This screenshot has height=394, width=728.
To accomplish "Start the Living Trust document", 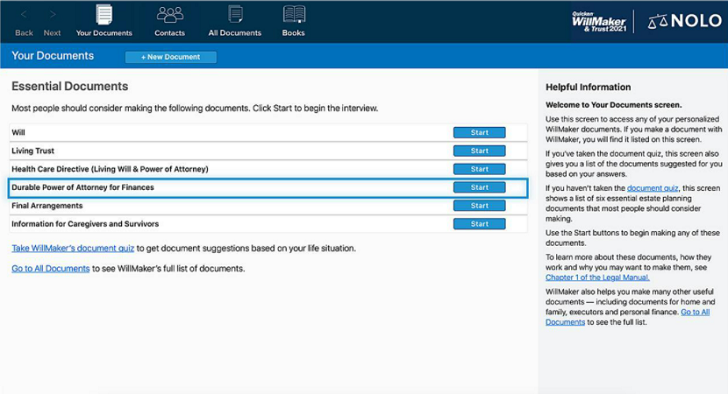I will coord(479,151).
